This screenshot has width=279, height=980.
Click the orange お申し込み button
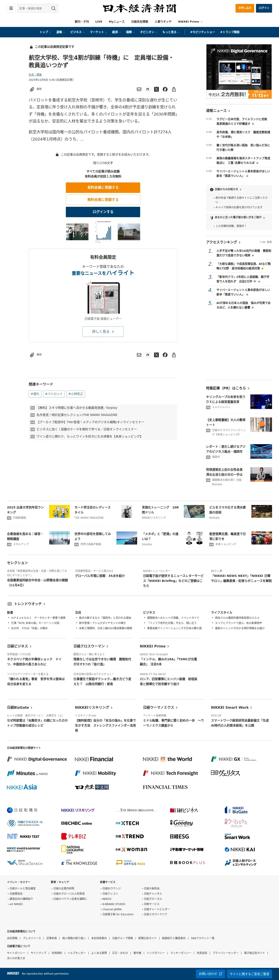pos(245,8)
